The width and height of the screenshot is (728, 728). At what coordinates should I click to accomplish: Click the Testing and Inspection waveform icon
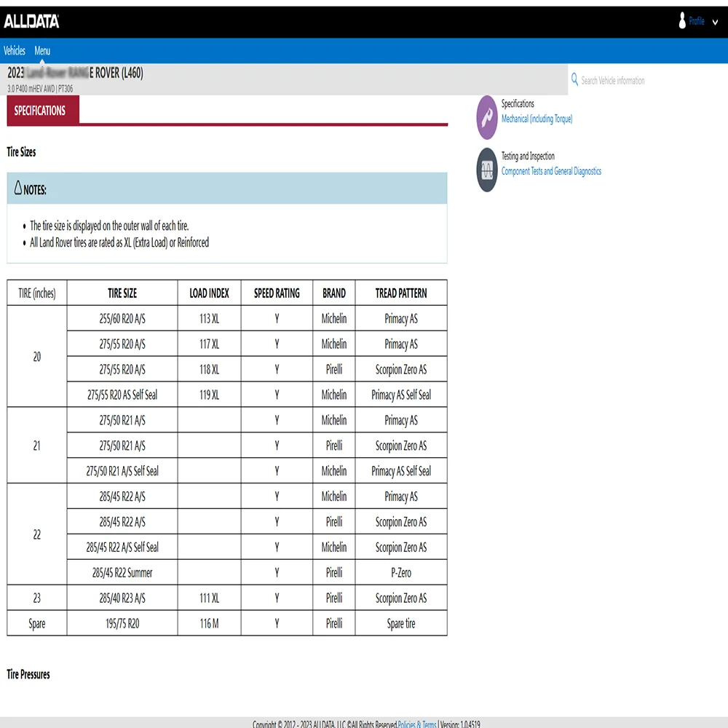click(486, 170)
